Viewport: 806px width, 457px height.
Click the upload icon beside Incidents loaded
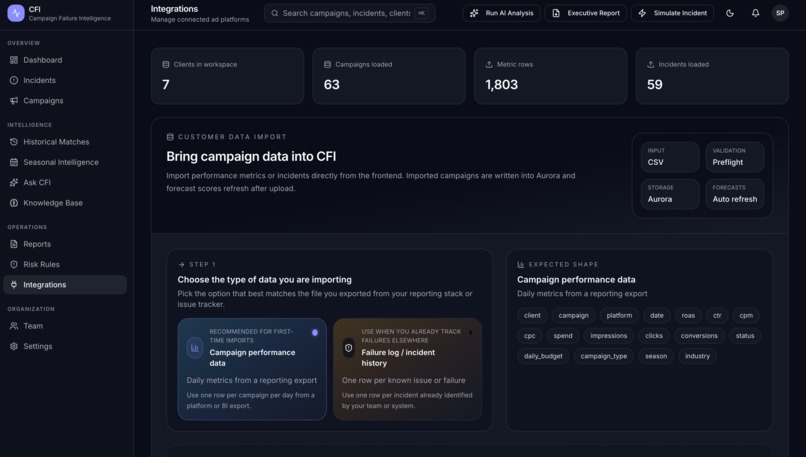coord(651,65)
